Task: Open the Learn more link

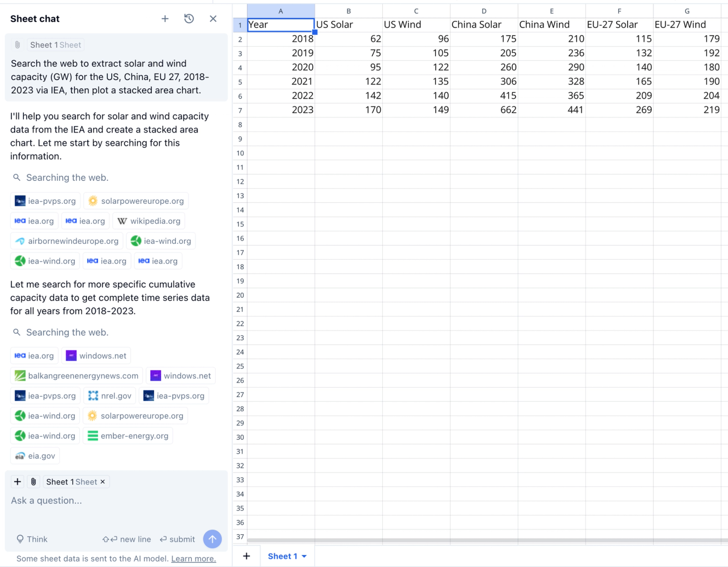Action: point(193,558)
